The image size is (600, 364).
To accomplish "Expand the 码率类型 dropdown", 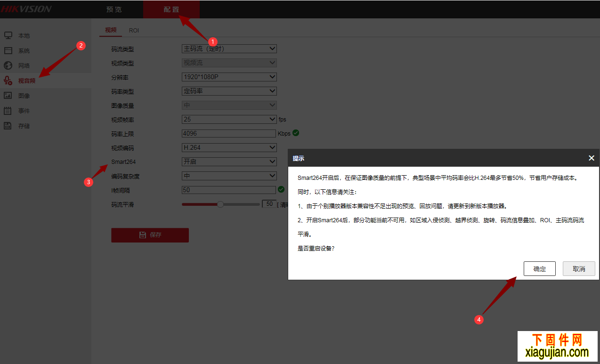I will [x=229, y=91].
